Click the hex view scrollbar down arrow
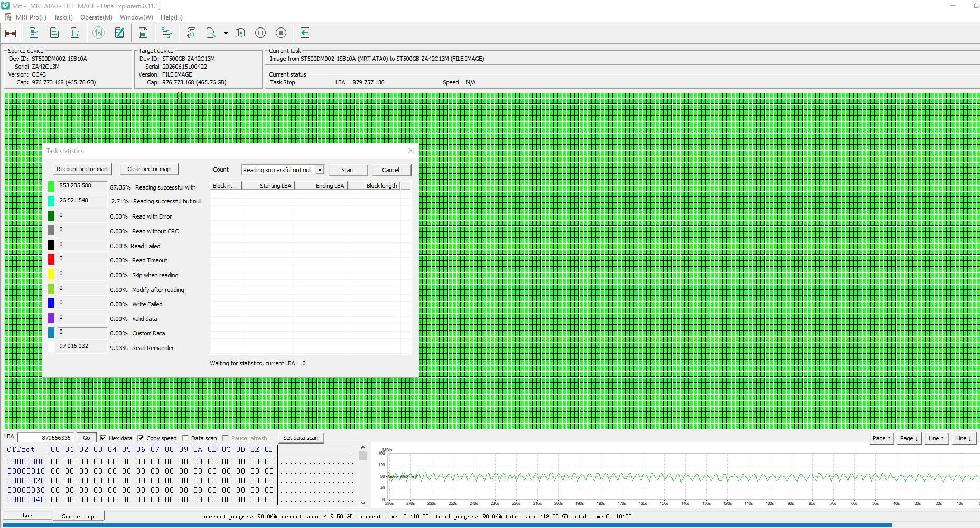Viewport: 980px width, 528px height. pos(363,503)
